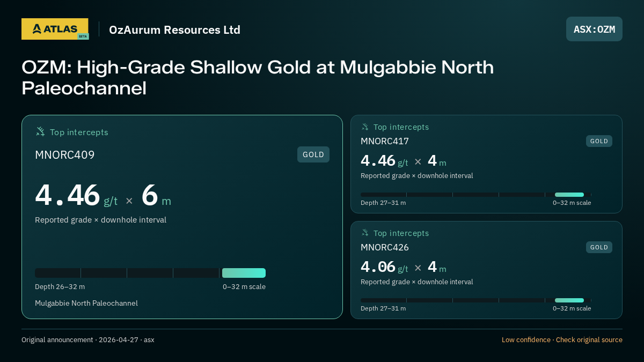Click 0–32 m scale label on MNORC409
Screen dimensions: 644x362
(244, 286)
